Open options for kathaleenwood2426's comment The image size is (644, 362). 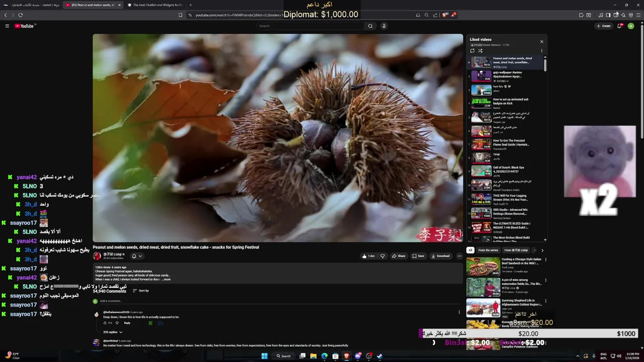pyautogui.click(x=459, y=312)
